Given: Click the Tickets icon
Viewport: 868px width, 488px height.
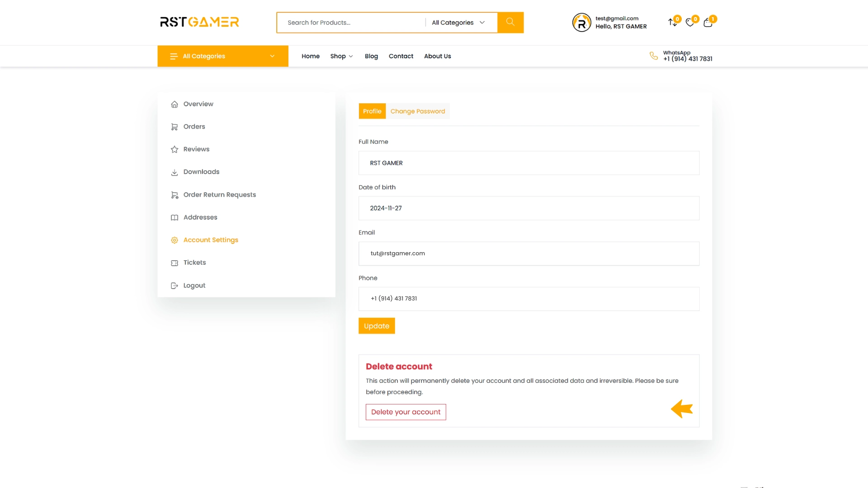Looking at the screenshot, I should 175,263.
